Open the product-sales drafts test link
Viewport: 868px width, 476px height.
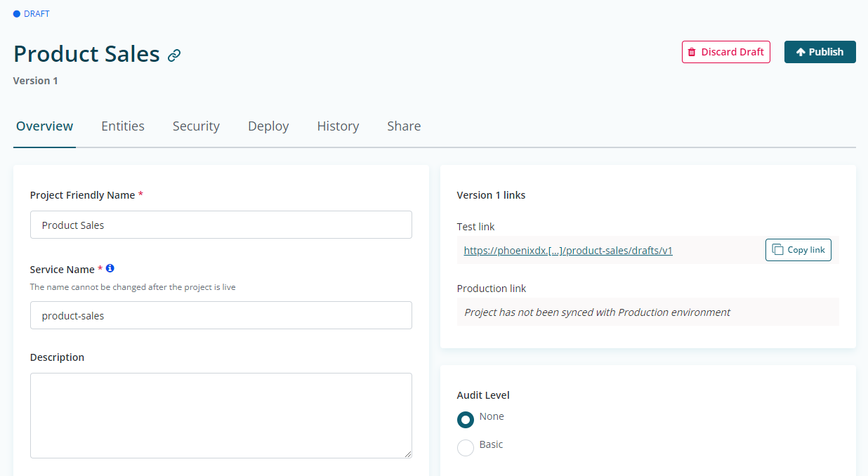567,251
